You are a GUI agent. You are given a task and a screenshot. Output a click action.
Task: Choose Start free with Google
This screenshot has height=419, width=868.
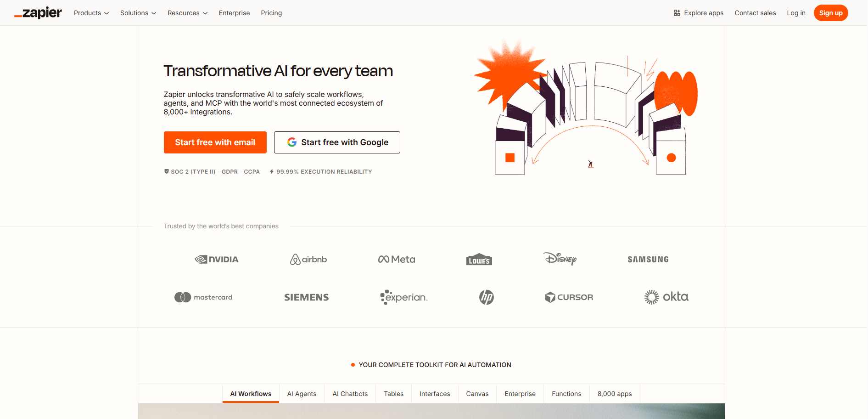point(337,142)
